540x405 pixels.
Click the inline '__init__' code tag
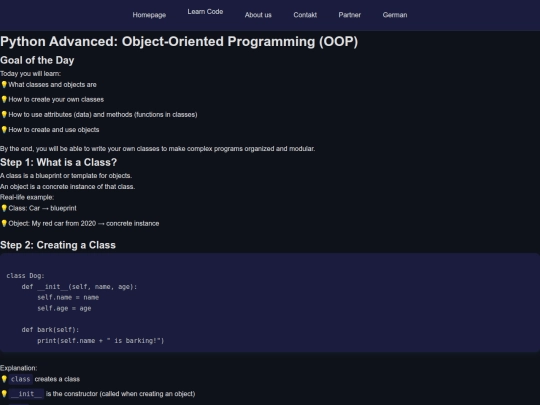[x=27, y=394]
